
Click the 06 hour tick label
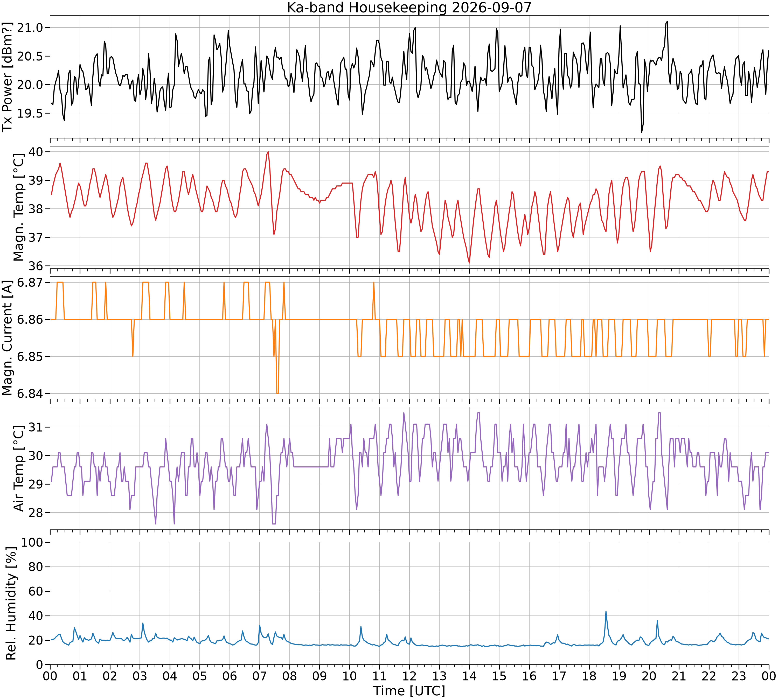click(230, 676)
